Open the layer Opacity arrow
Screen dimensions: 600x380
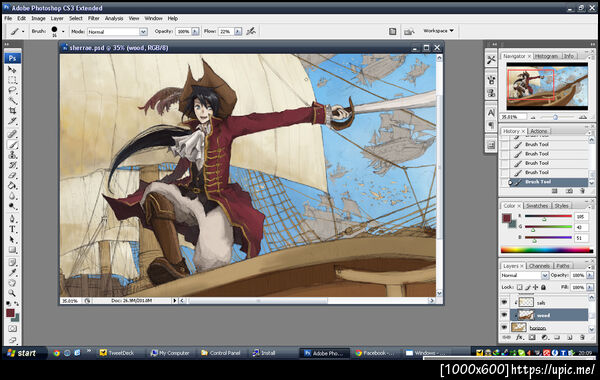tap(590, 275)
